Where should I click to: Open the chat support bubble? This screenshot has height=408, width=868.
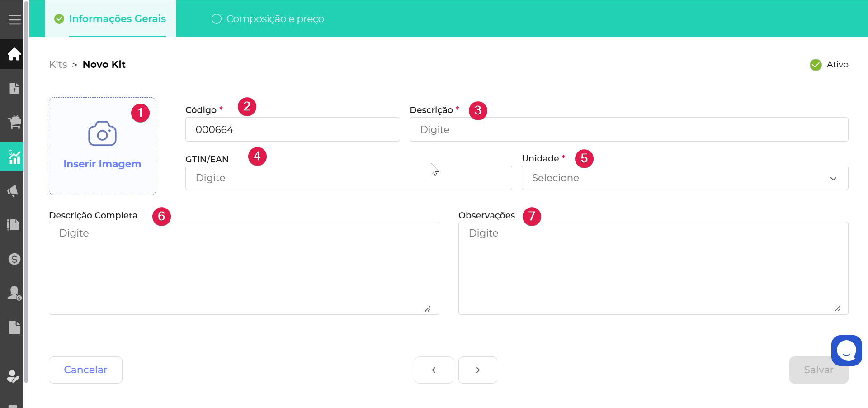point(846,350)
